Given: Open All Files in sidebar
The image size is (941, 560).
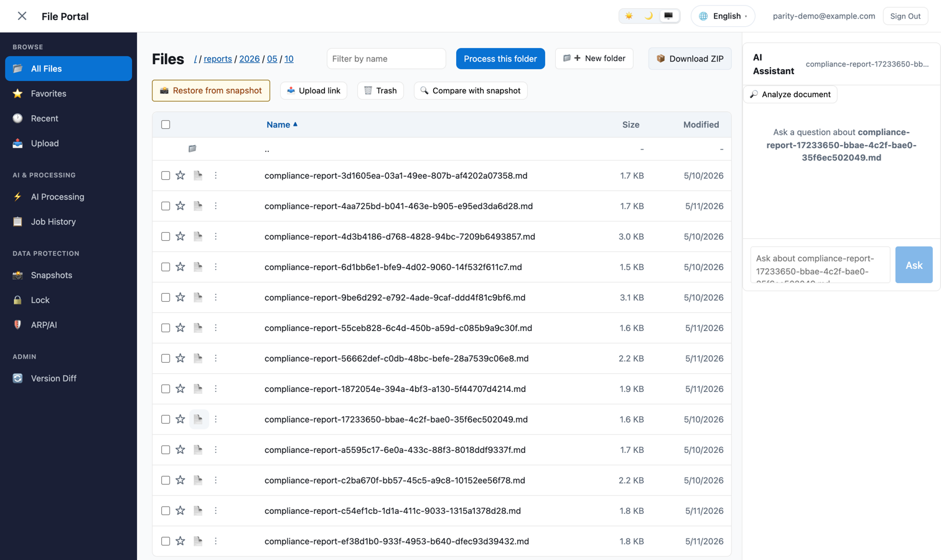Looking at the screenshot, I should (x=68, y=68).
